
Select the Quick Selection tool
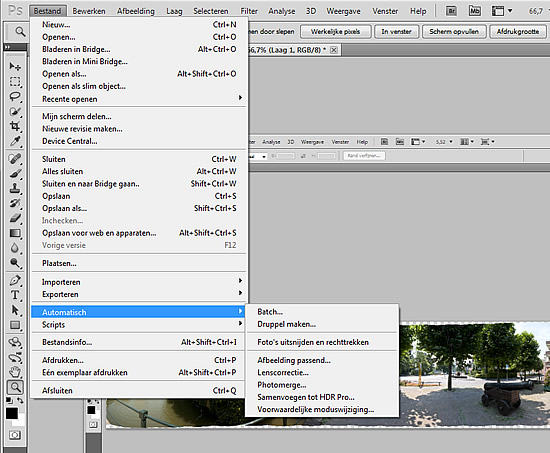[15, 111]
